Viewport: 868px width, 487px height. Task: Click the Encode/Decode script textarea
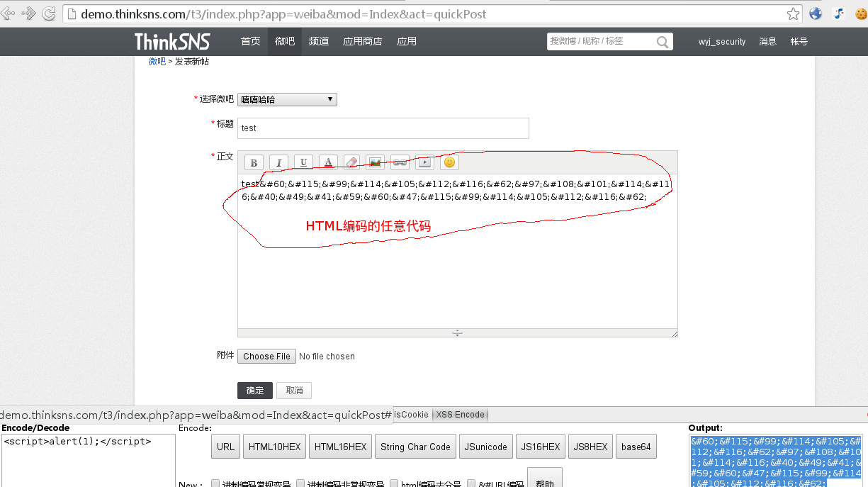pyautogui.click(x=88, y=461)
